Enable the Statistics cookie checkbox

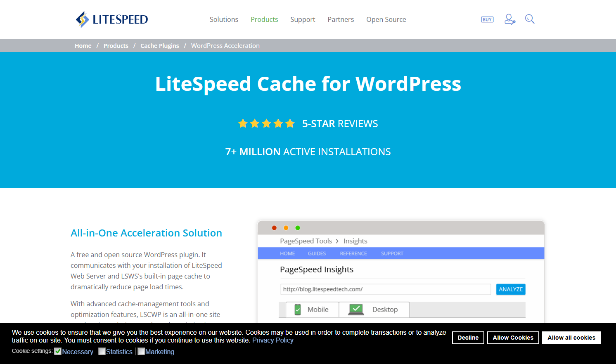click(x=102, y=351)
